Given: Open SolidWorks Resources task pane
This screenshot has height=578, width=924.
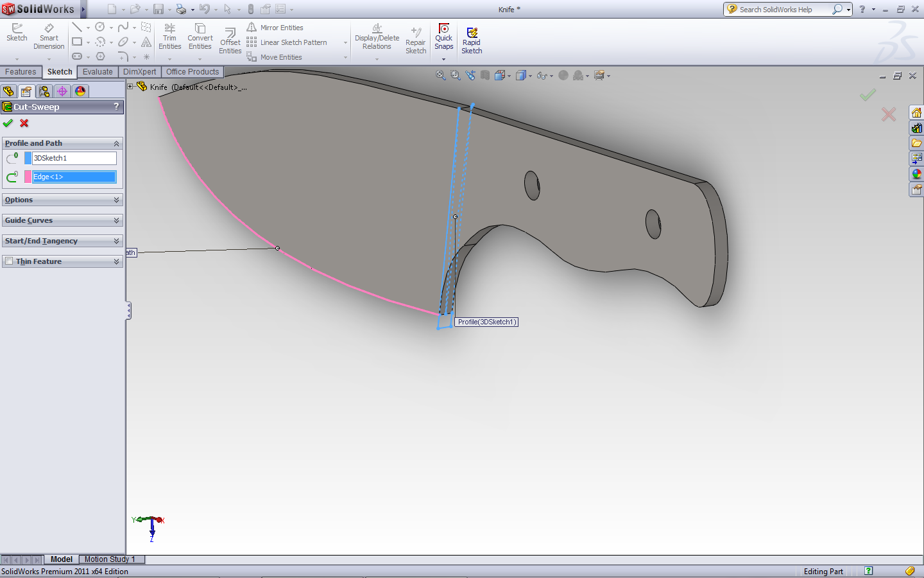Looking at the screenshot, I should tap(916, 113).
